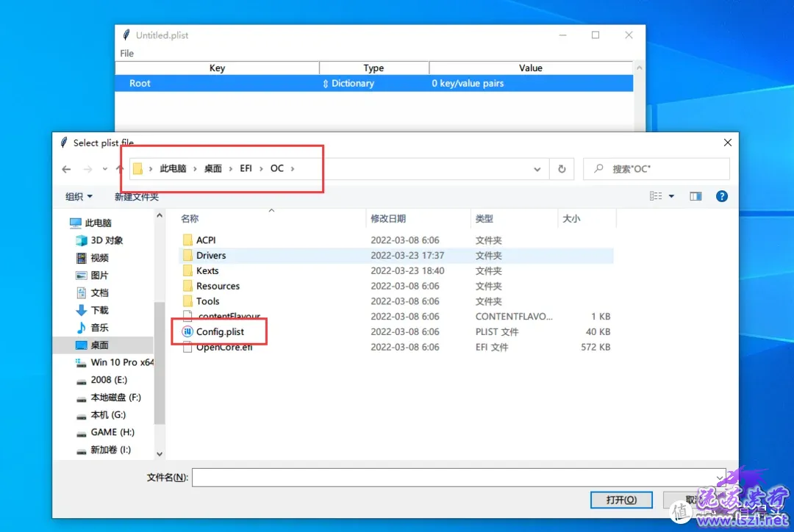Viewport: 794px width, 532px height.
Task: Maximize the Untitled.plist window
Action: (595, 35)
